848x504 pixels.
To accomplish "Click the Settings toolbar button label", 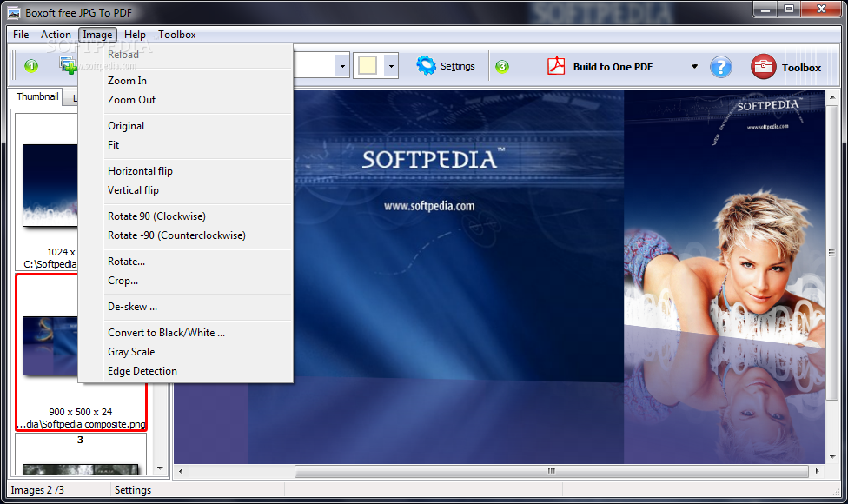I will [x=458, y=66].
